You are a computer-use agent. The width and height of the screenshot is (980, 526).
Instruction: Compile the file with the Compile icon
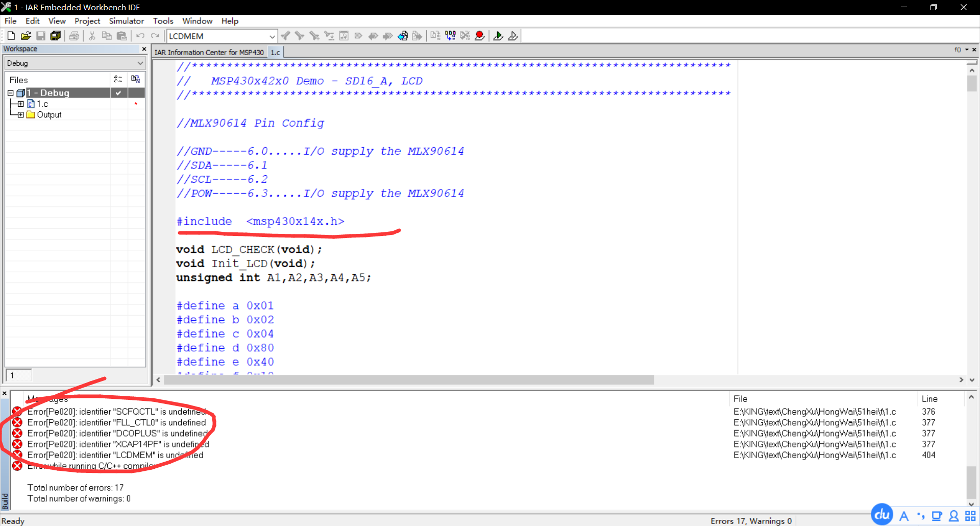tap(435, 36)
